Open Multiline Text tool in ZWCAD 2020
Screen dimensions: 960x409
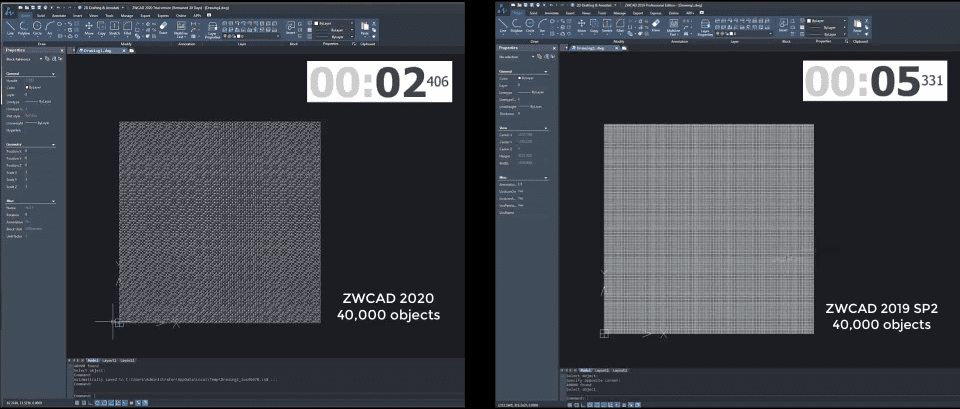coord(181,29)
